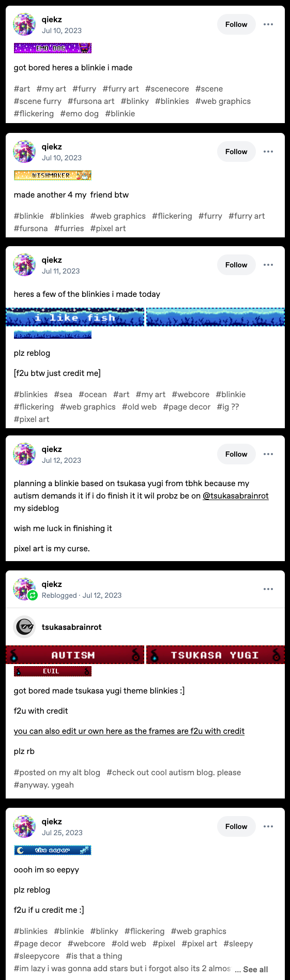Click the EMO DOG blinkie image
This screenshot has height=980, width=290.
[53, 48]
